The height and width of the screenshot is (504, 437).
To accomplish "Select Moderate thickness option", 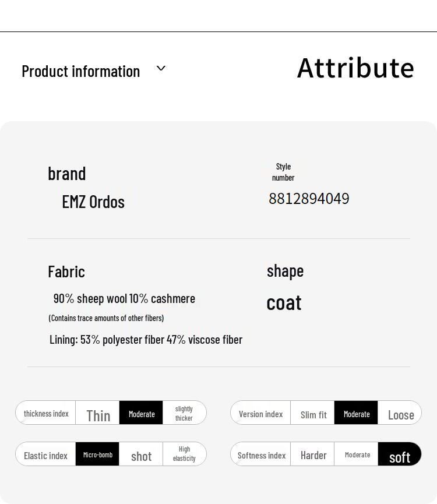I will 141,413.
